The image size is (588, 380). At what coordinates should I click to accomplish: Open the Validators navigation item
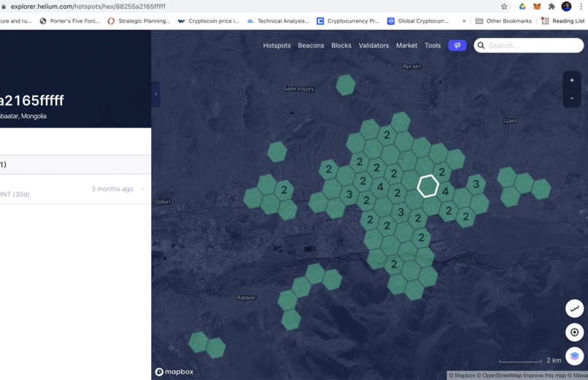coord(374,45)
